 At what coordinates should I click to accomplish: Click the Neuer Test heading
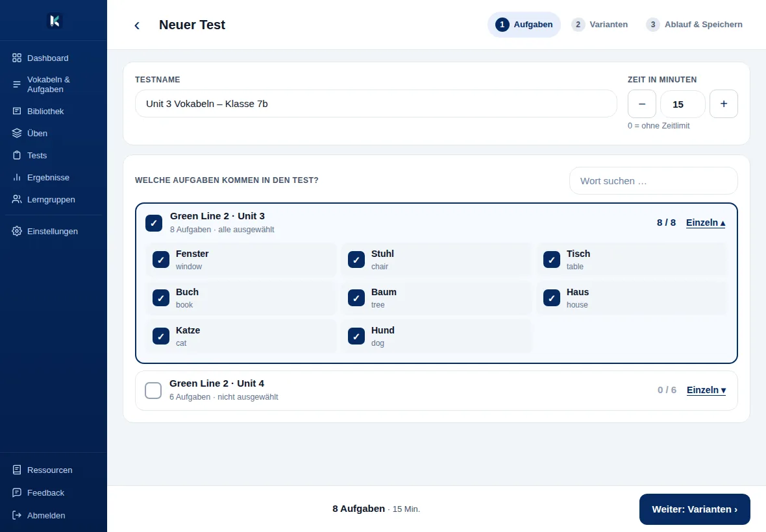pos(192,25)
